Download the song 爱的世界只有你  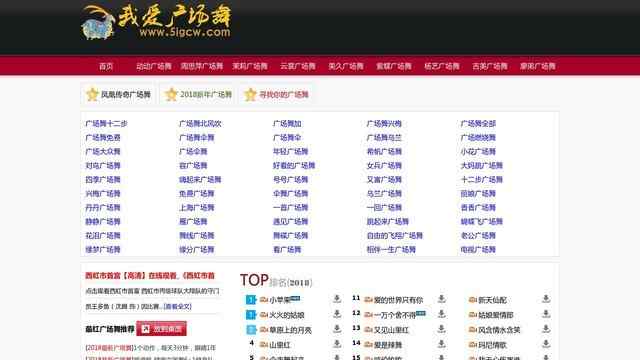441,299
